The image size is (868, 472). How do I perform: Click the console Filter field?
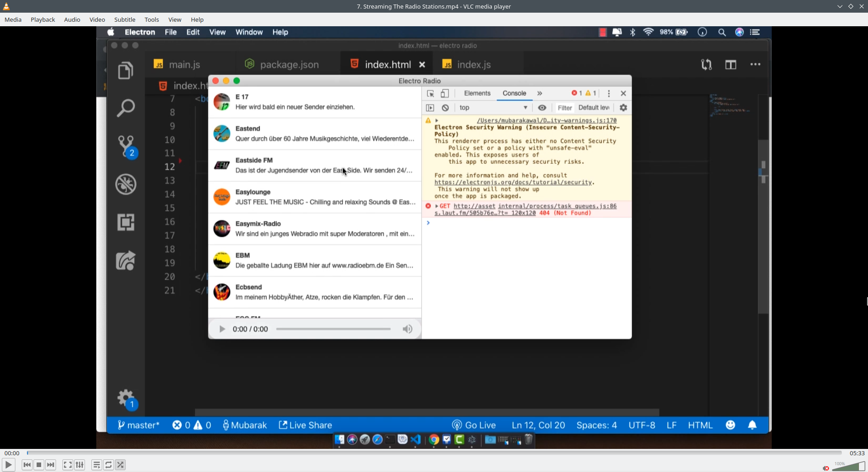[565, 108]
